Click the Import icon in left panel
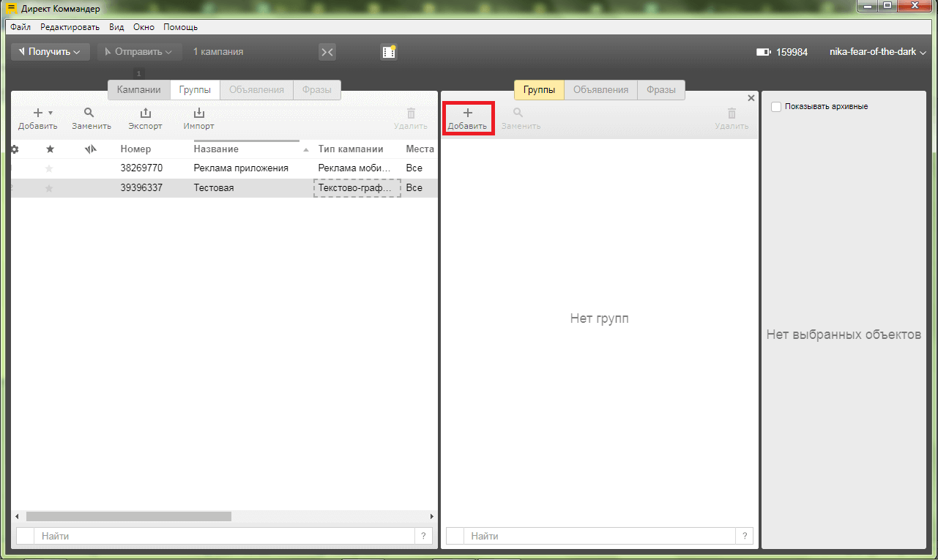938x560 pixels. click(x=198, y=113)
